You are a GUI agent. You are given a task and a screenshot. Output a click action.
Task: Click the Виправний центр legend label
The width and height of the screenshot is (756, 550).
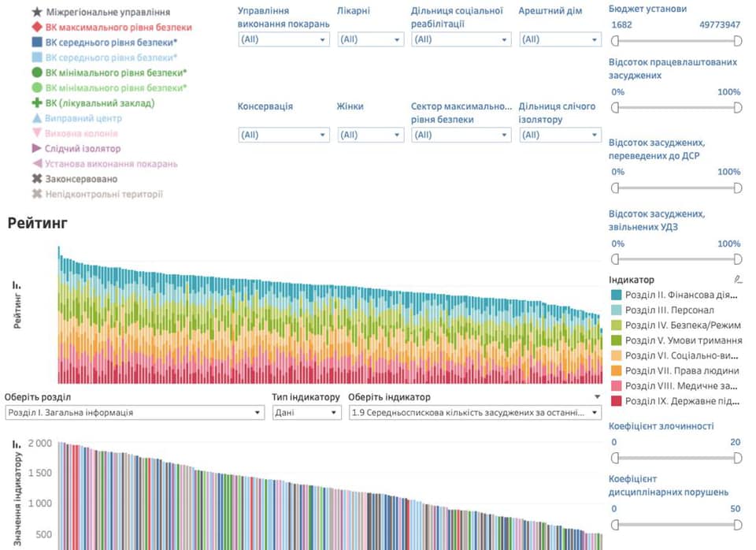click(x=83, y=118)
